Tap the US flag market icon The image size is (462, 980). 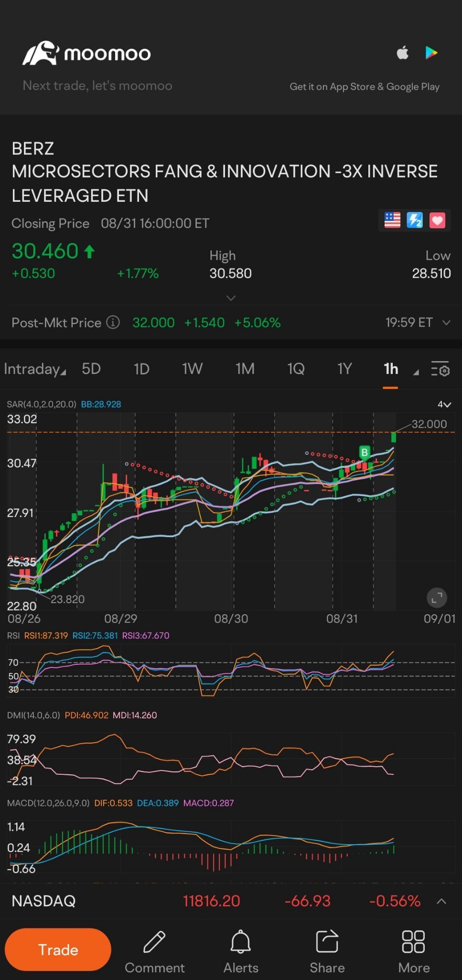pos(392,220)
